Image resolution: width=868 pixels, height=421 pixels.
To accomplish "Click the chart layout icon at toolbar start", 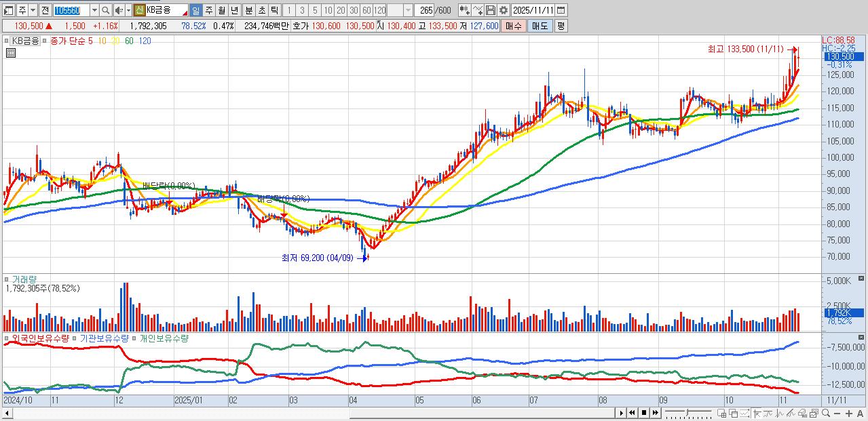I will 9,11.
